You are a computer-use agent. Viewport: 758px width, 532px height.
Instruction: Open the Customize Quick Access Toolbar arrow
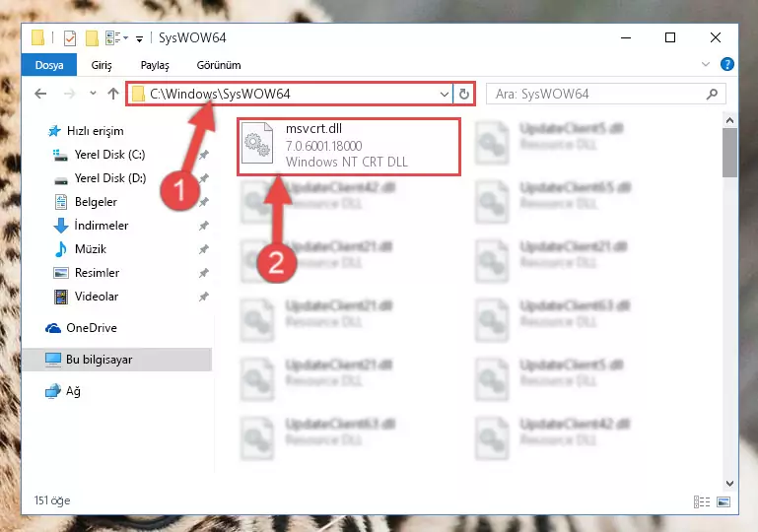point(139,39)
